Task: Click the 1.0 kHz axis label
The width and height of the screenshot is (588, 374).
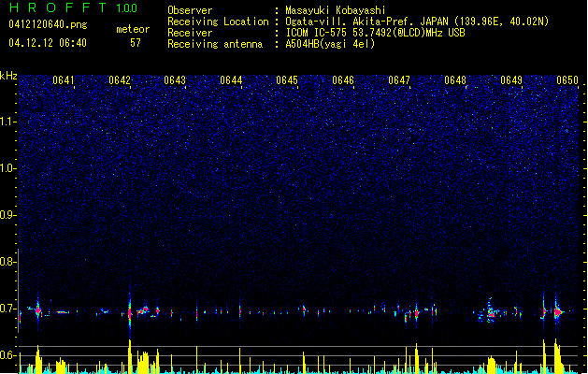Action: click(x=8, y=168)
